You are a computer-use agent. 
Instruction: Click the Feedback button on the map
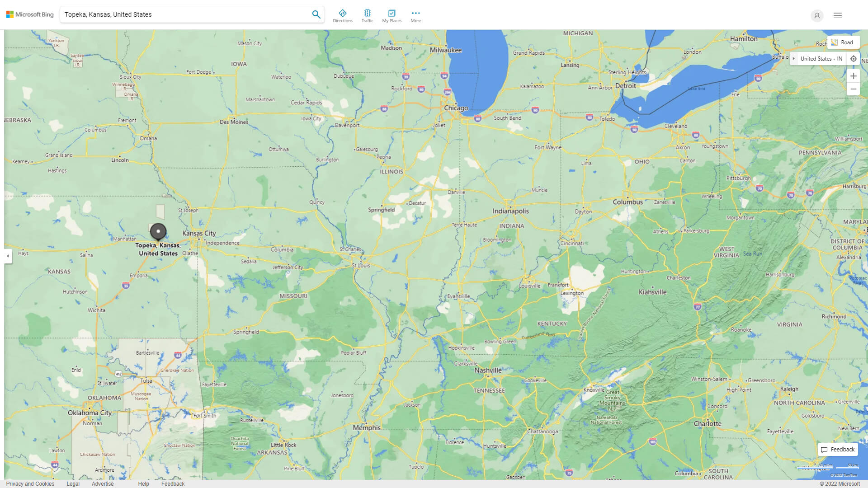(x=837, y=449)
